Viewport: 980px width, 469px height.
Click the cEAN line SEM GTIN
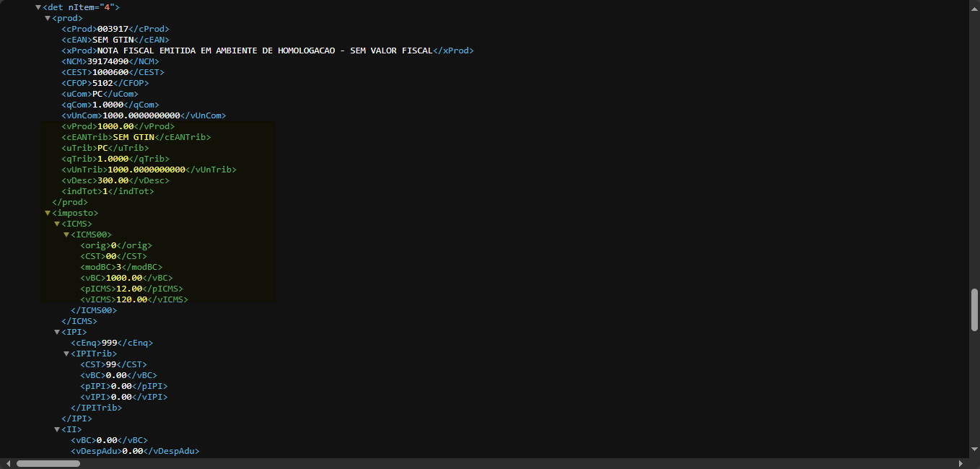[x=115, y=40]
